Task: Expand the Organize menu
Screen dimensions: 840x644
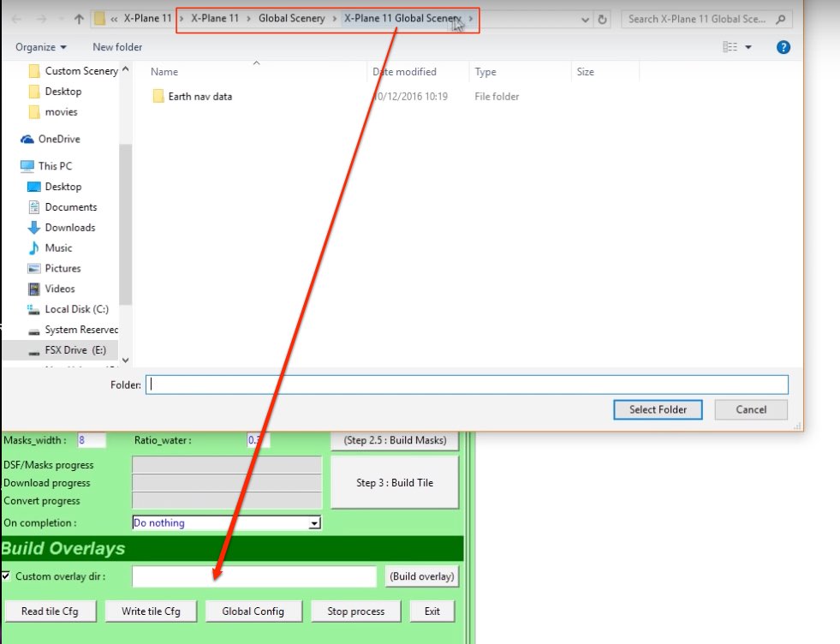Action: point(40,47)
